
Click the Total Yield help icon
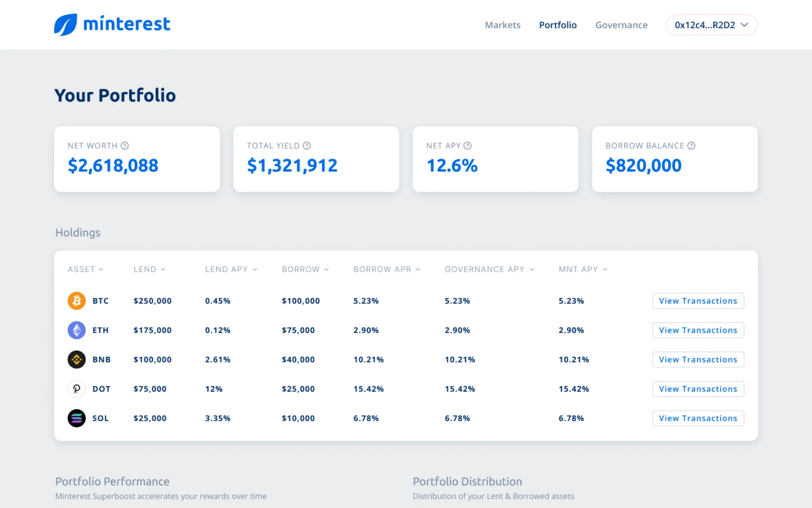307,146
